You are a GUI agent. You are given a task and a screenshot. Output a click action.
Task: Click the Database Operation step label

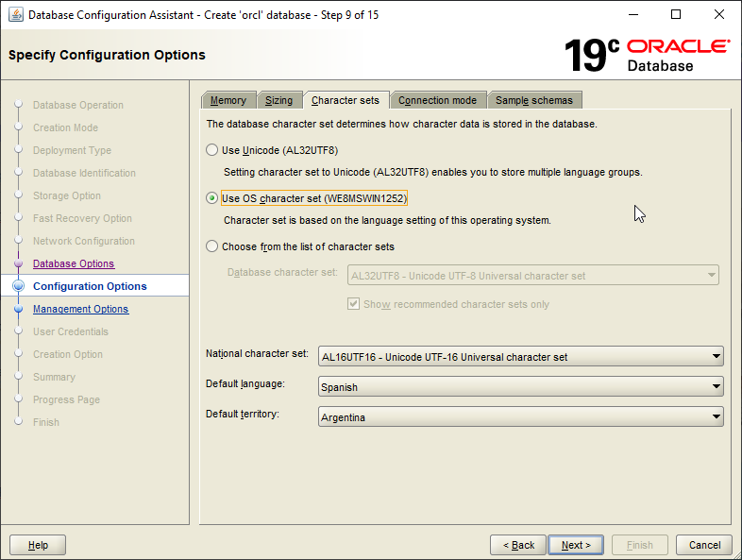click(78, 105)
